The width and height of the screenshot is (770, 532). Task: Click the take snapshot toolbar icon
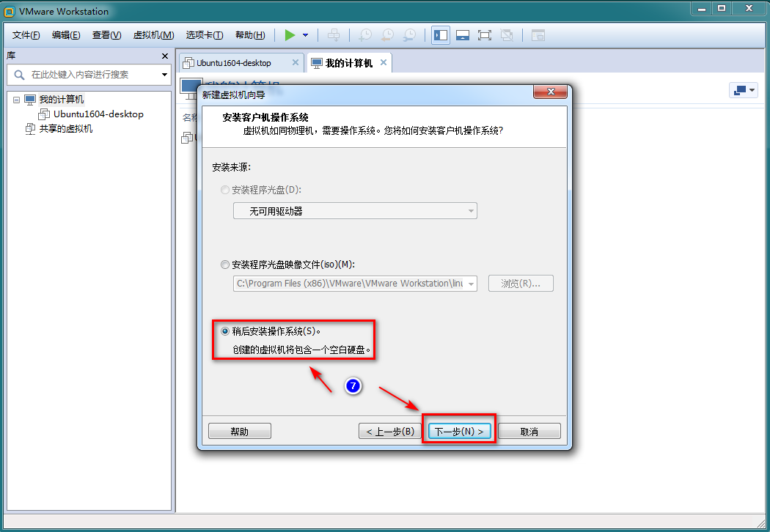[365, 35]
